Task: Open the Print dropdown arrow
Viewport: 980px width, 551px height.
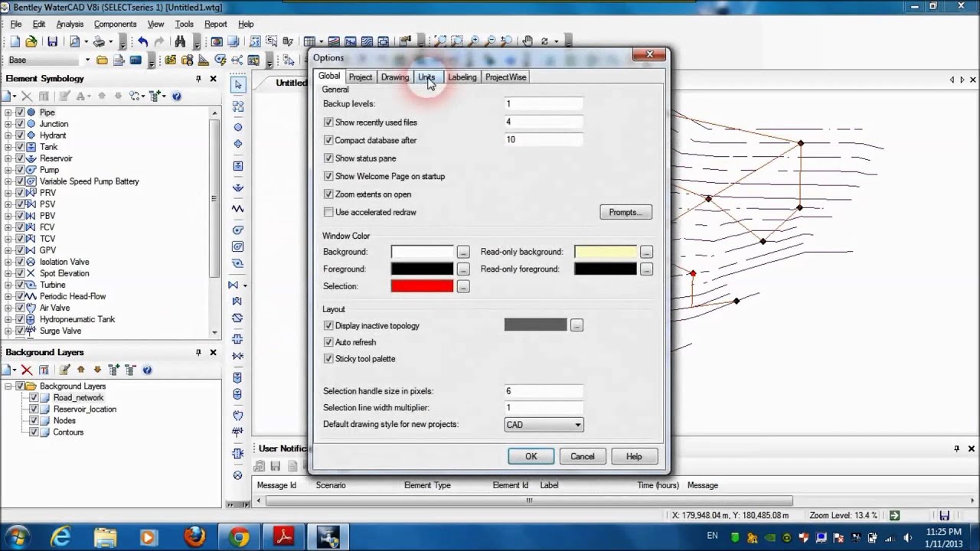Action: (x=110, y=41)
